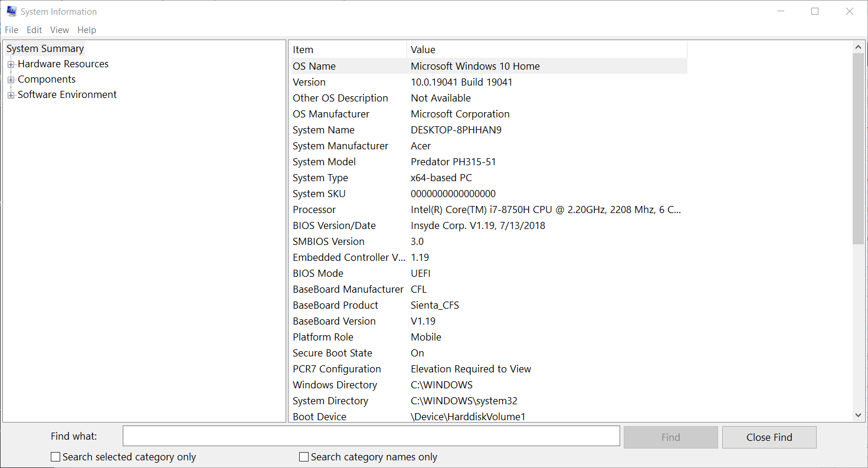
Task: Click the System Information icon in the title bar
Action: tap(12, 11)
